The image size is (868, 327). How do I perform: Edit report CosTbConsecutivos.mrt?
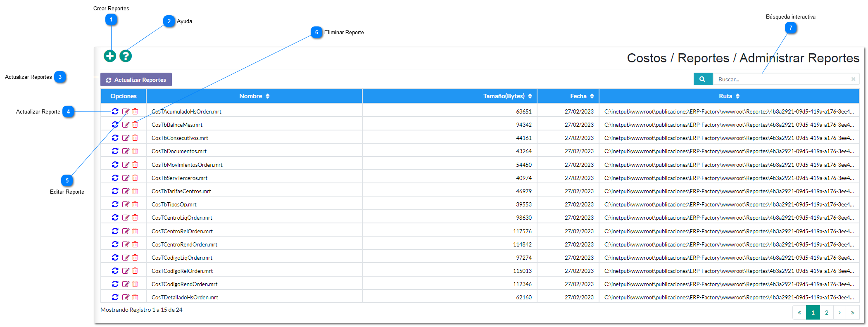click(x=126, y=138)
